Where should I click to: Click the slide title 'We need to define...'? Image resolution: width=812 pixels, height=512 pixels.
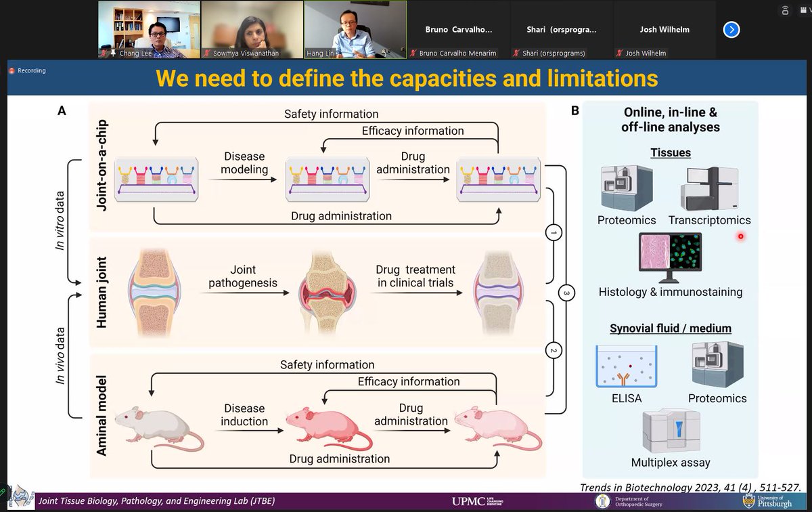point(407,78)
